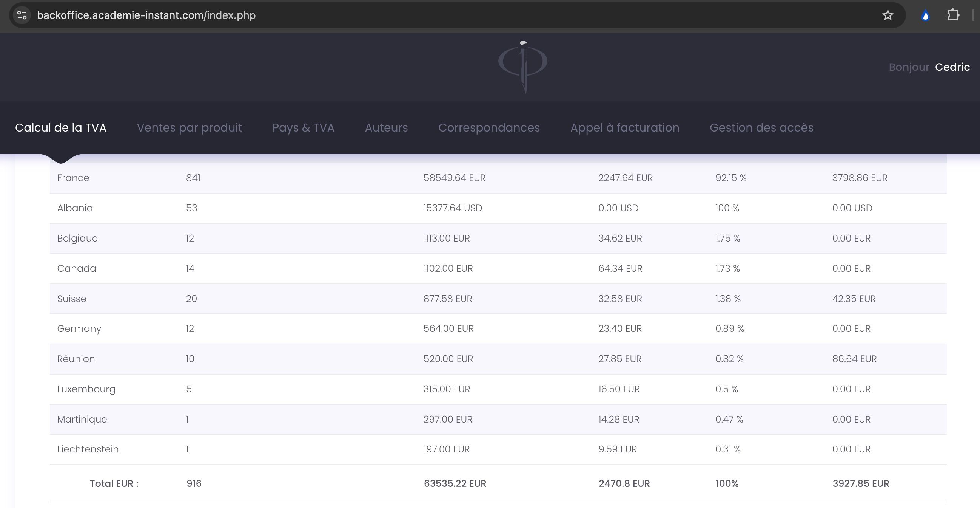Click the blue droplet extension icon

[x=926, y=15]
